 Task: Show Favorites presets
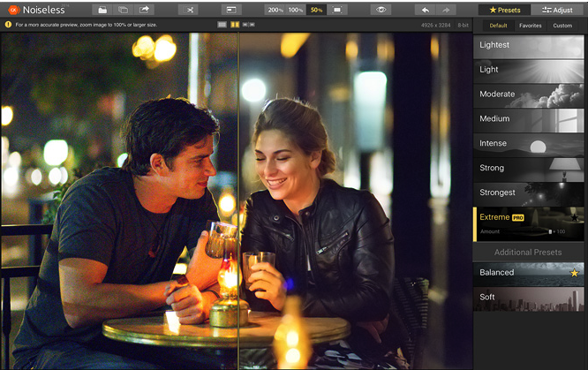click(x=531, y=26)
